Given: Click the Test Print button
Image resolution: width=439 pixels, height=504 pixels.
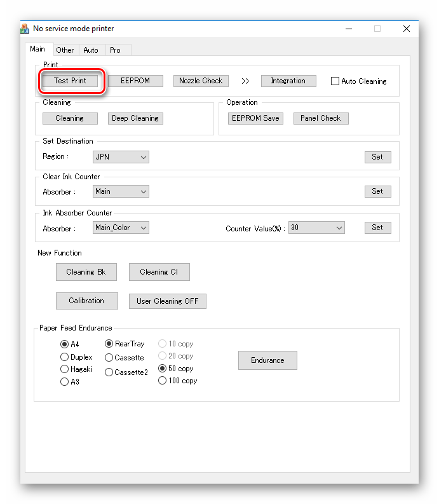Looking at the screenshot, I should (x=70, y=81).
